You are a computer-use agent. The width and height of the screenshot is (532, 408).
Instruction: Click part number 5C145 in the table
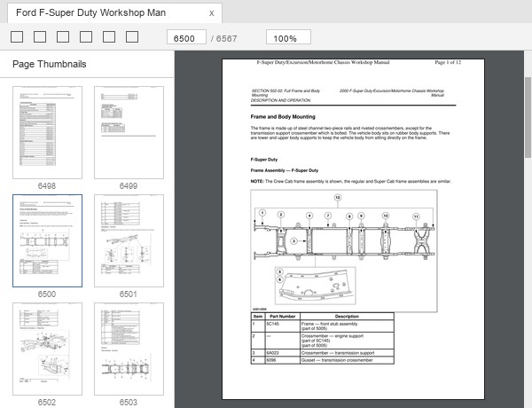pyautogui.click(x=273, y=324)
